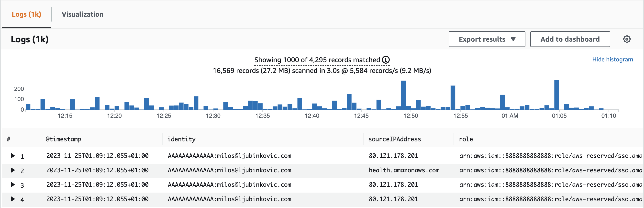
Task: Click the sourceIPAddress column header
Action: click(394, 139)
